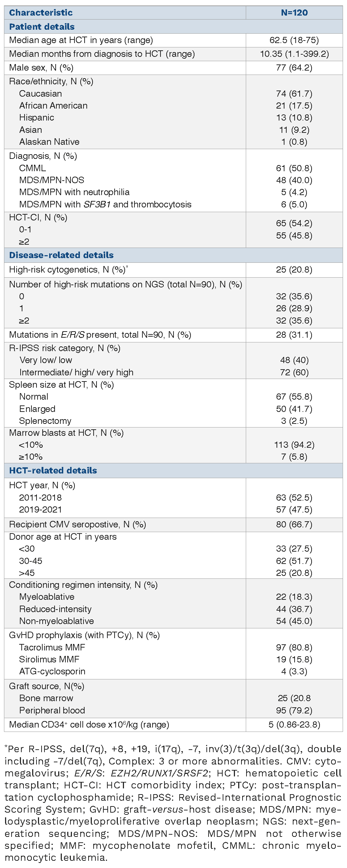
Task: Click the Characteristic column header
Action: (x=41, y=13)
